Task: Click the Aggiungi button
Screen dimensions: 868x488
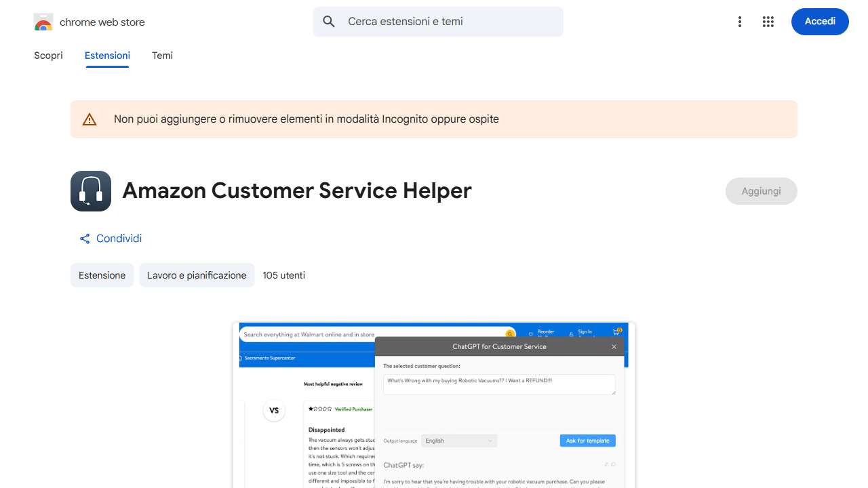Action: [761, 190]
